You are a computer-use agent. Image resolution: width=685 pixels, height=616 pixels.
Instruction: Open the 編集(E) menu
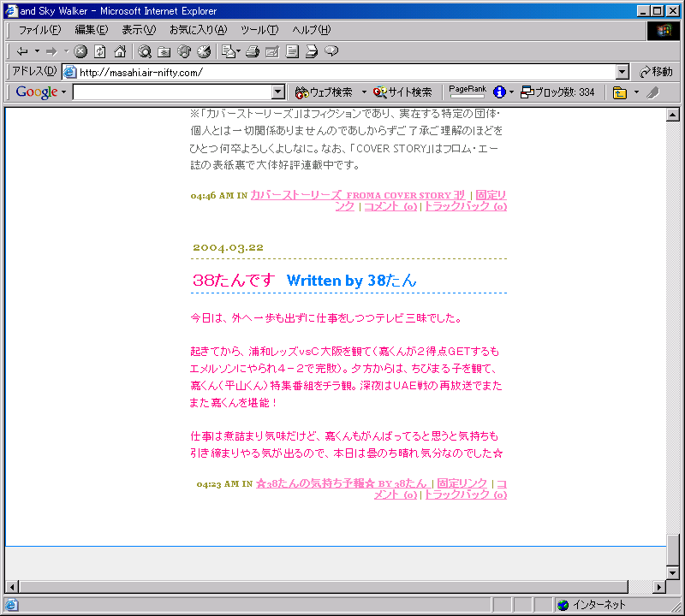[92, 30]
